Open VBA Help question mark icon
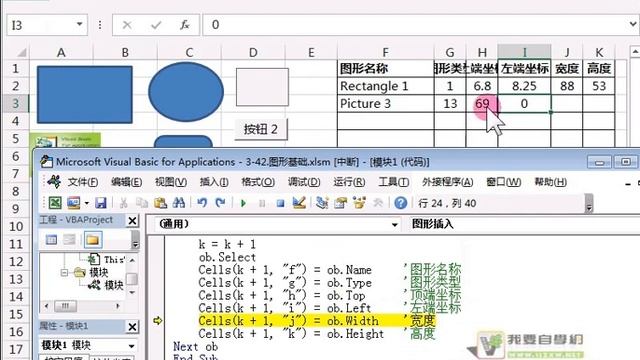Screen dimensions: 640x360 (x=401, y=202)
